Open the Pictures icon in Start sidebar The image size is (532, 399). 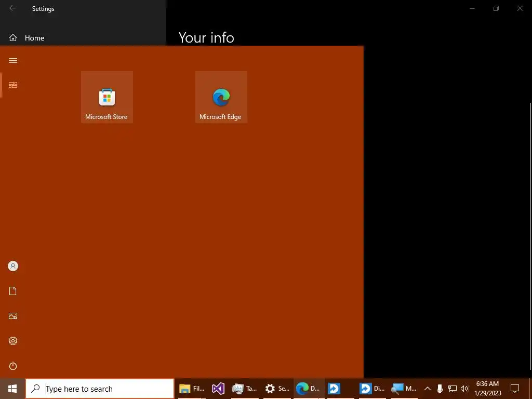[13, 316]
